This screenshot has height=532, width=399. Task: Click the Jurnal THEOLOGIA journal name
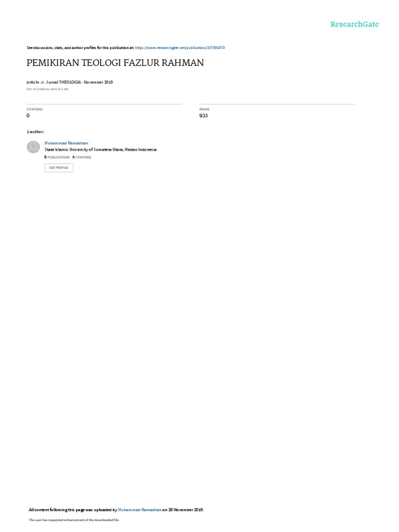(63, 82)
